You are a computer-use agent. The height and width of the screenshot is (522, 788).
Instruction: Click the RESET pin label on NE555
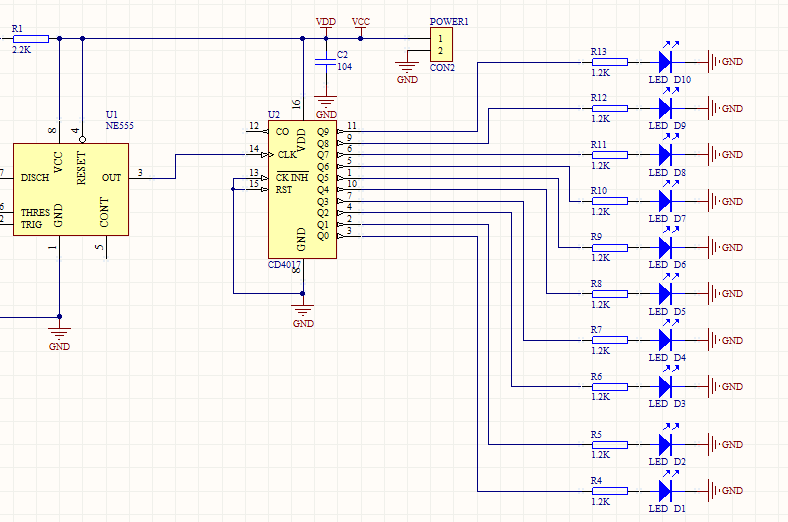pos(81,168)
